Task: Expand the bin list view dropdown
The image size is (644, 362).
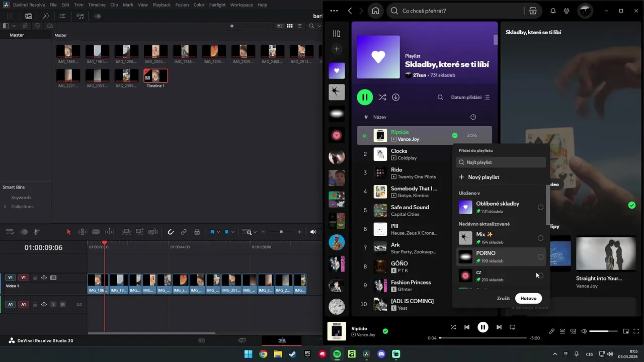Action: pyautogui.click(x=14, y=26)
